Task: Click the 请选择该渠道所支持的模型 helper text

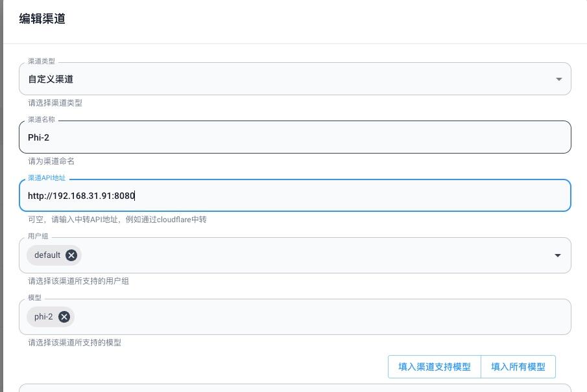Action: coord(75,343)
